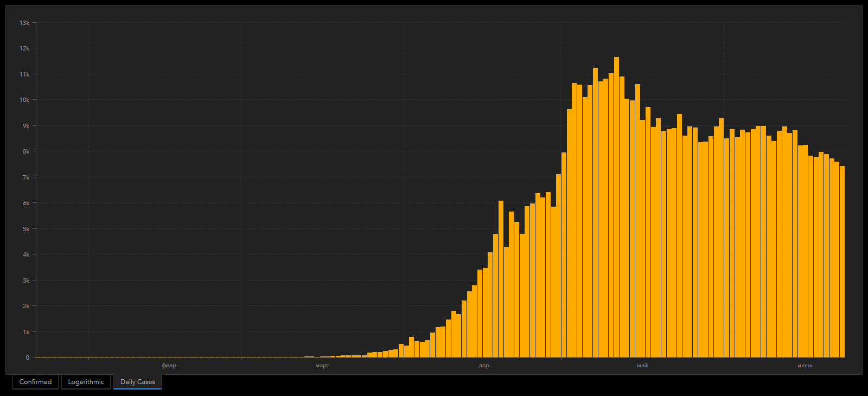Click the май month label
Screen dimensions: 868x396
(642, 366)
